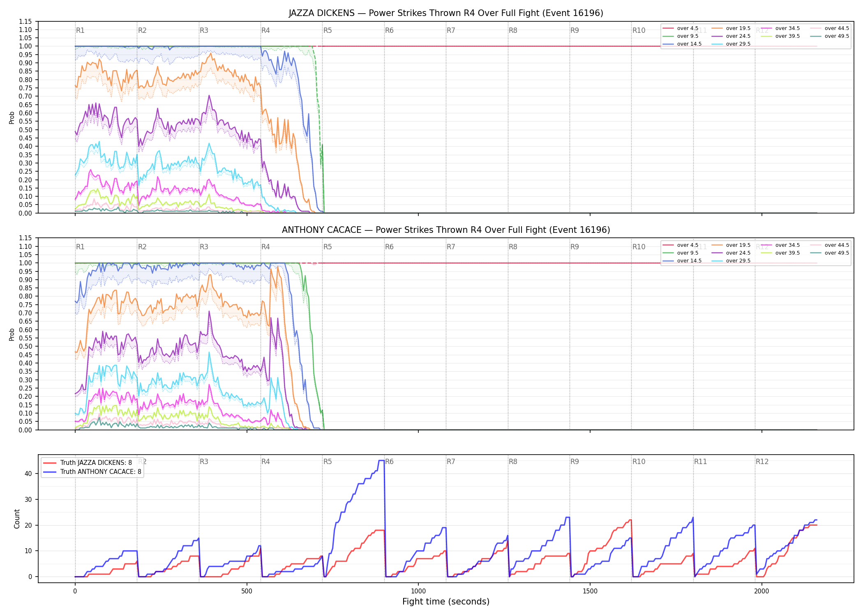This screenshot has height=616, width=863.
Task: Click the '0.25' y tick in Cacace chart
Action: (x=25, y=388)
